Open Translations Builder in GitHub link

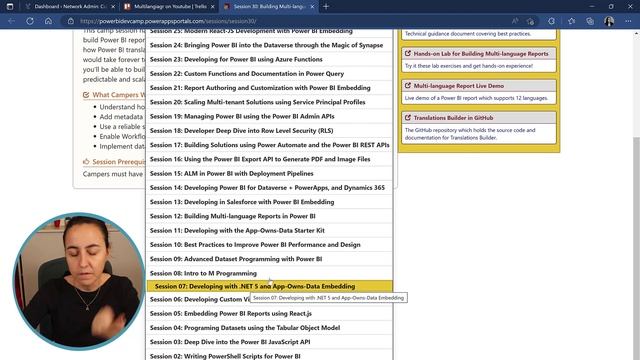pos(453,118)
